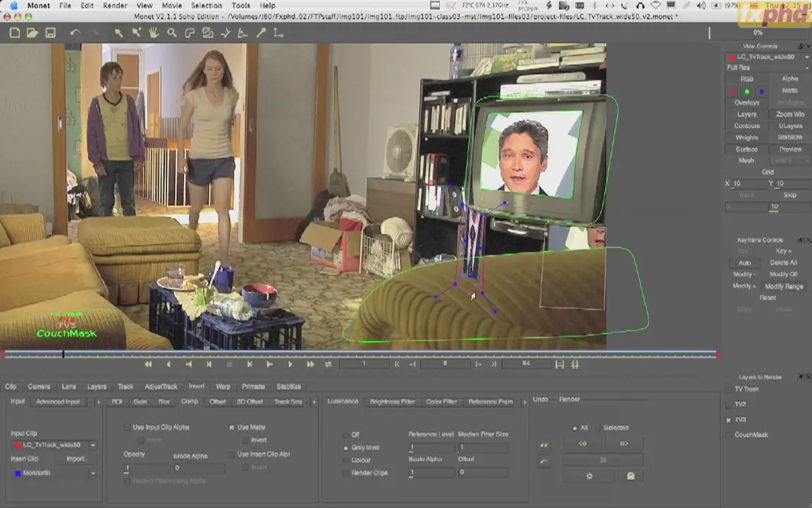Image resolution: width=812 pixels, height=508 pixels.
Task: Enable Use Insert Clip Alpha checkbox
Action: click(x=231, y=454)
